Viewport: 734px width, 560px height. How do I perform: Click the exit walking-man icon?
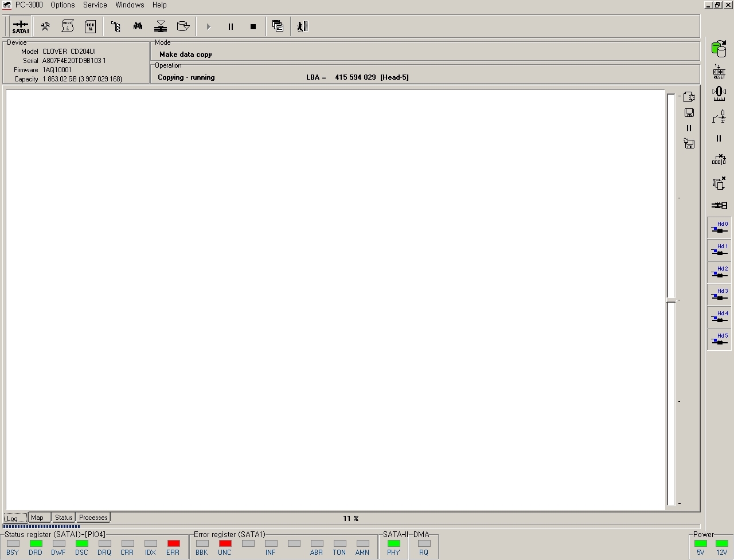[303, 26]
